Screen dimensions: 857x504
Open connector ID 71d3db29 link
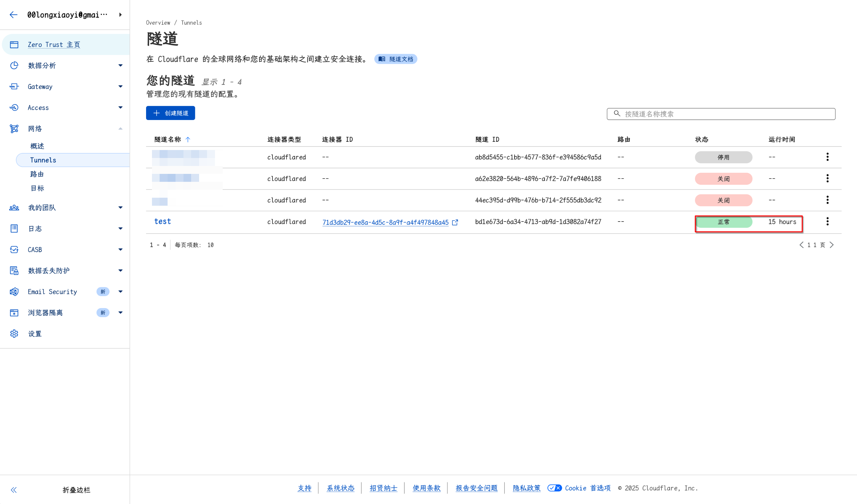click(x=385, y=222)
